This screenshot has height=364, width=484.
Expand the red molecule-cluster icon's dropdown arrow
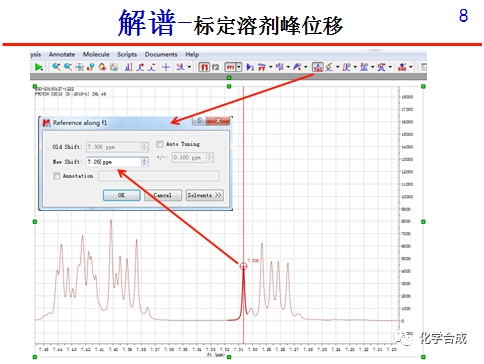411,67
